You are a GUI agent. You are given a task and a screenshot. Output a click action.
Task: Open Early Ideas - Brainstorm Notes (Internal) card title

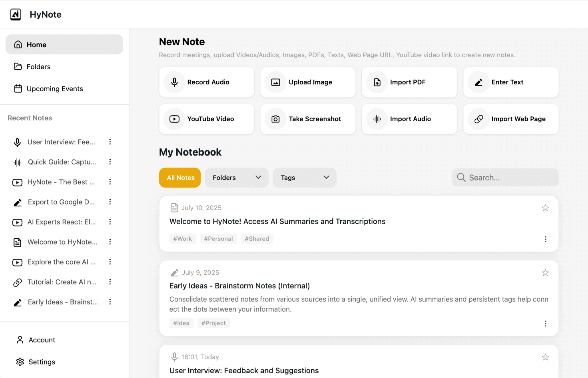pos(239,286)
